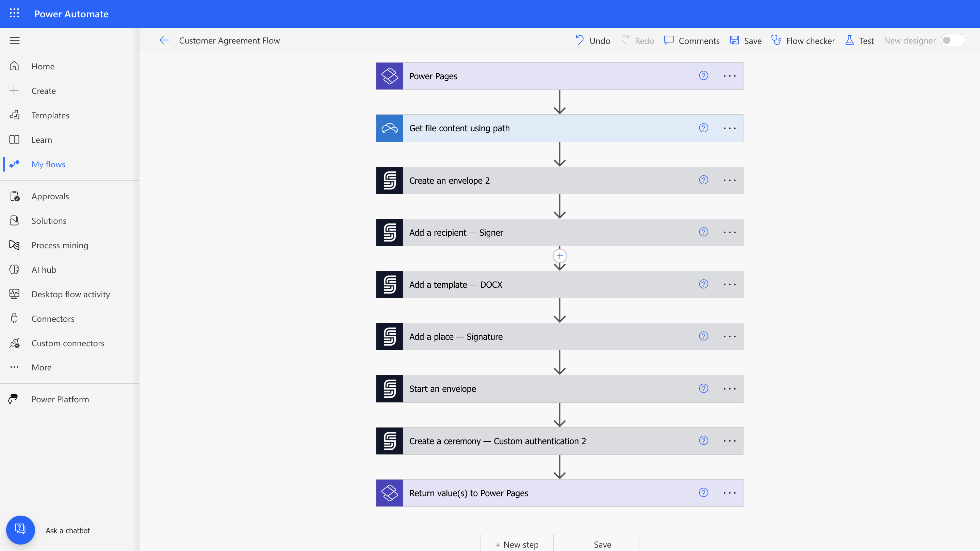
Task: Insert step via plus below Signer recipient
Action: [560, 256]
